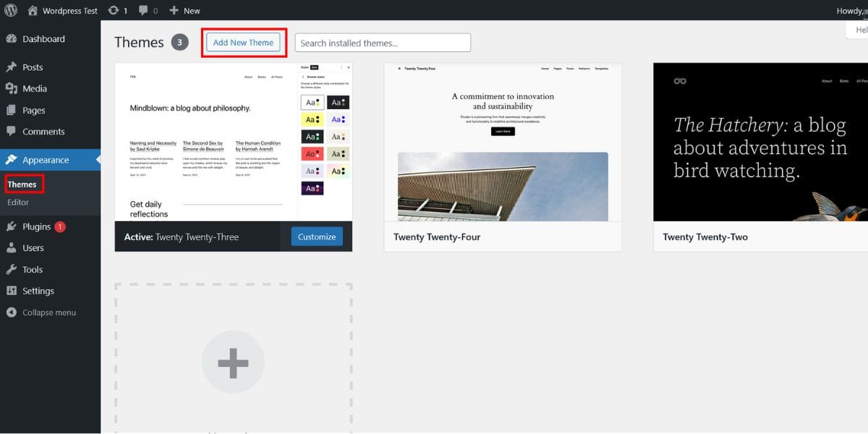Viewport: 868px width, 434px height.
Task: Focus the Search installed themes field
Action: pos(383,43)
